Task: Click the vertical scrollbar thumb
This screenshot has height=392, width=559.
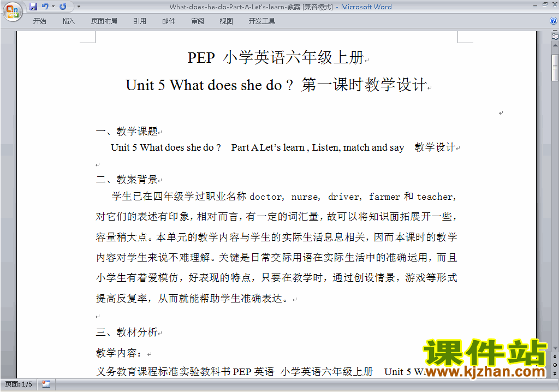Action: pos(555,68)
